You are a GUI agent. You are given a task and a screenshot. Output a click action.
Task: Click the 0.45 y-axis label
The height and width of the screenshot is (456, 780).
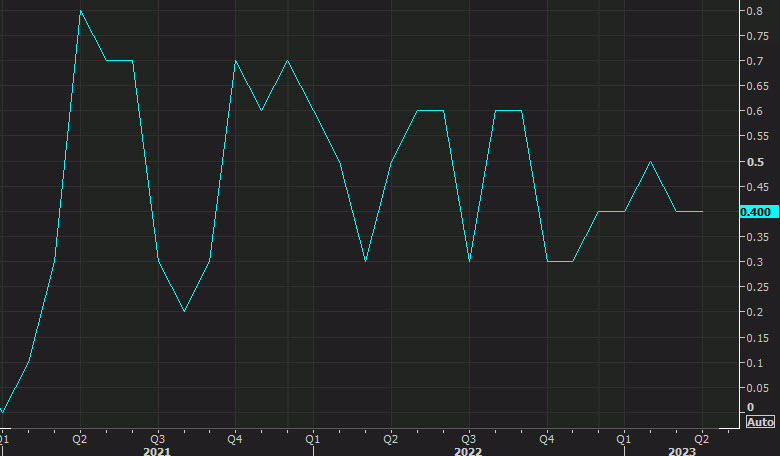(x=757, y=187)
